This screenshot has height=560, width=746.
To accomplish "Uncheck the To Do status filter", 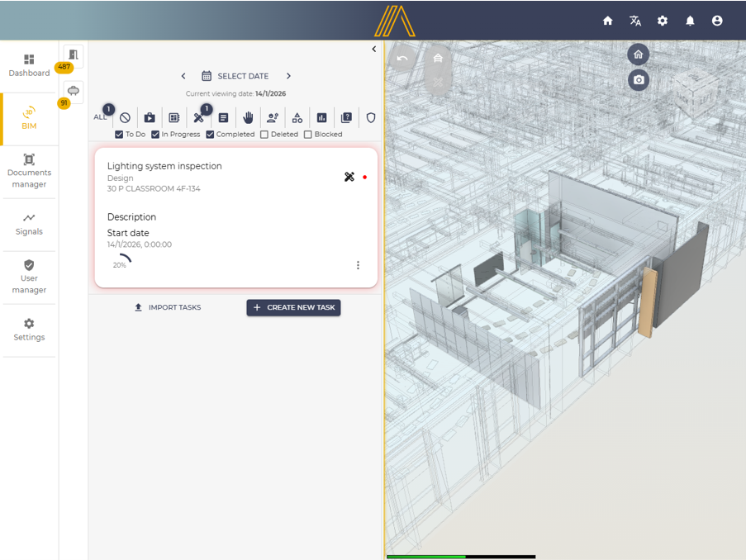I will [x=119, y=135].
